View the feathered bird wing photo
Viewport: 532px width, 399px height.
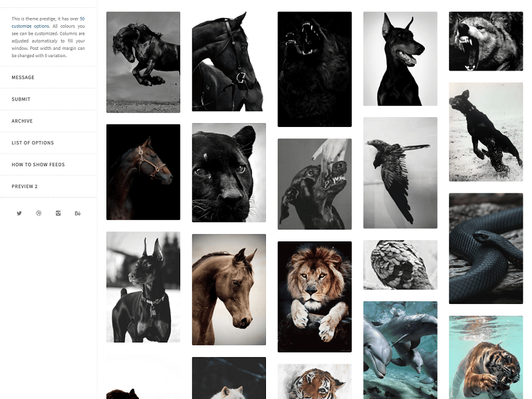400,265
